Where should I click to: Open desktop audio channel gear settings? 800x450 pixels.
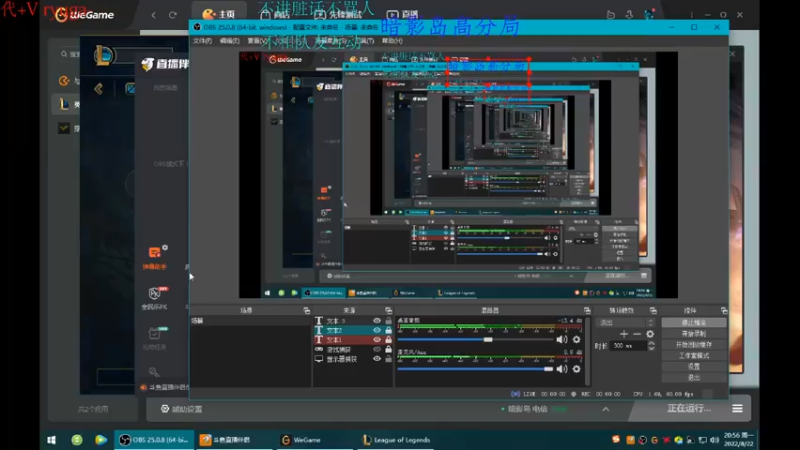[x=577, y=339]
